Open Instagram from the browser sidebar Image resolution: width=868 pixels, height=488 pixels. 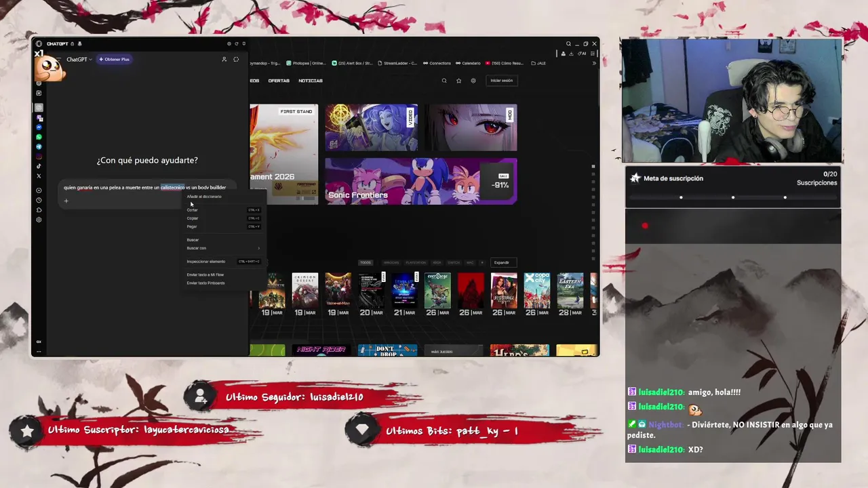[39, 157]
